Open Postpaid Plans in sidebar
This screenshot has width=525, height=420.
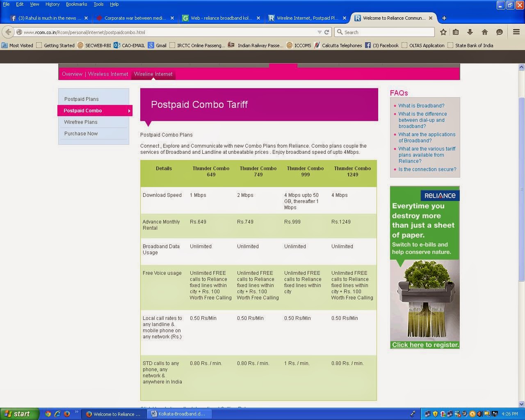[x=81, y=99]
